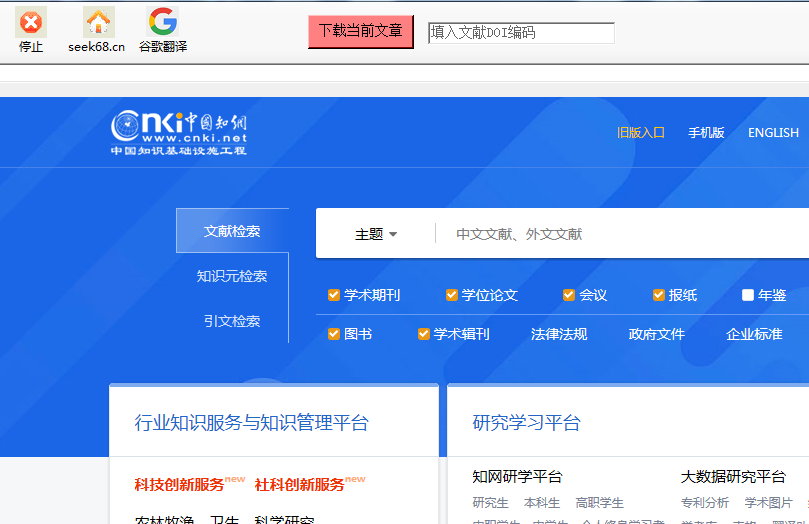
Task: Uncheck the 学术辑刊 checkbox
Action: click(424, 334)
